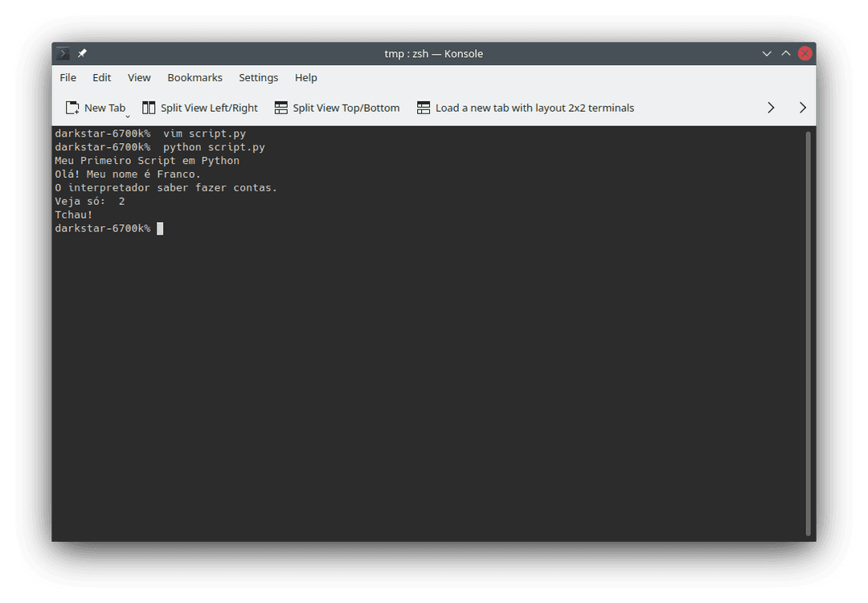
Task: Select the Split View Left/Right icon
Action: [x=148, y=107]
